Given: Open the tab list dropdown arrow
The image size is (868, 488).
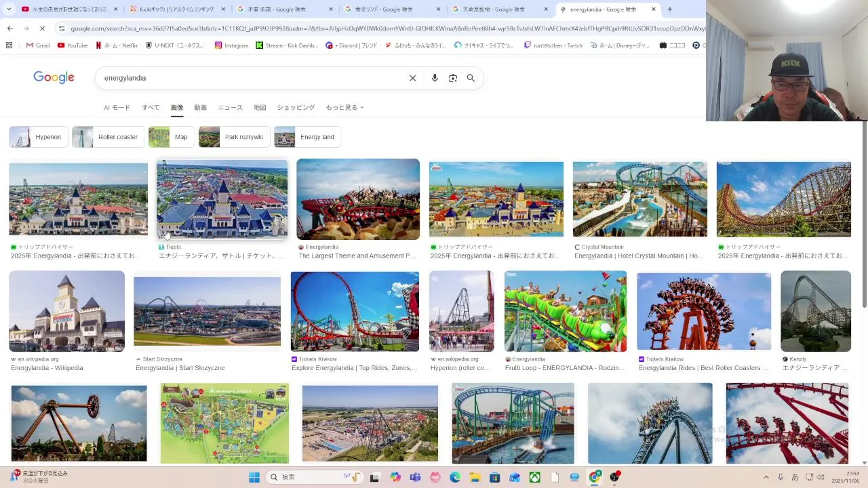Looking at the screenshot, I should click(8, 9).
